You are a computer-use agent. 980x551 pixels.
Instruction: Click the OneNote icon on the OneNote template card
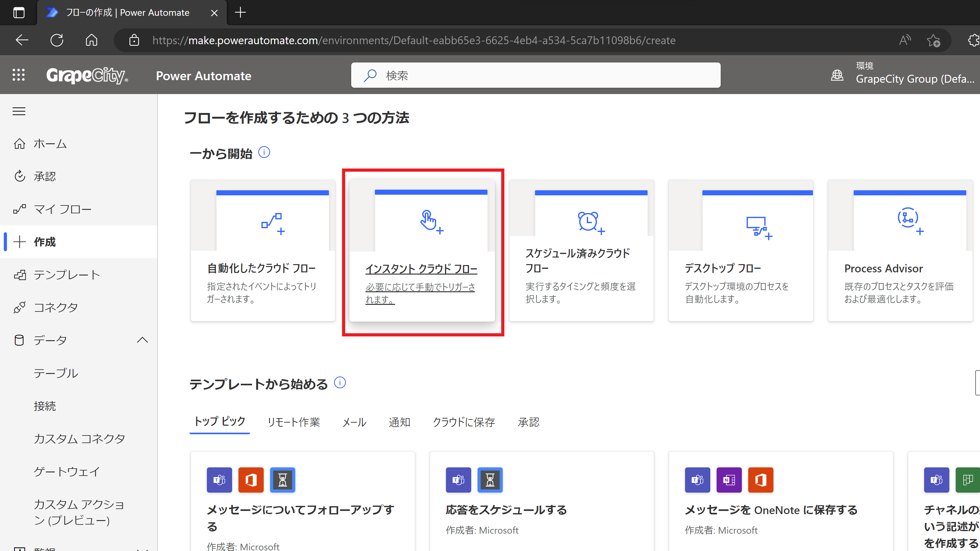coord(729,480)
